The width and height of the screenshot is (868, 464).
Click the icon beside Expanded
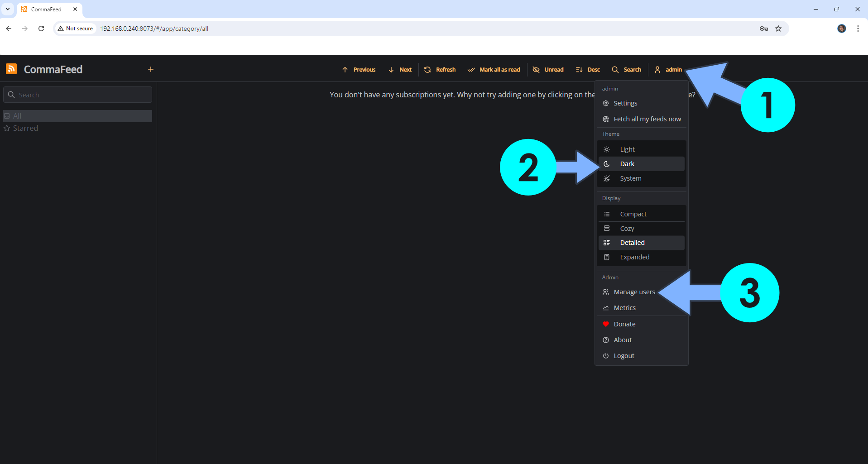point(607,257)
